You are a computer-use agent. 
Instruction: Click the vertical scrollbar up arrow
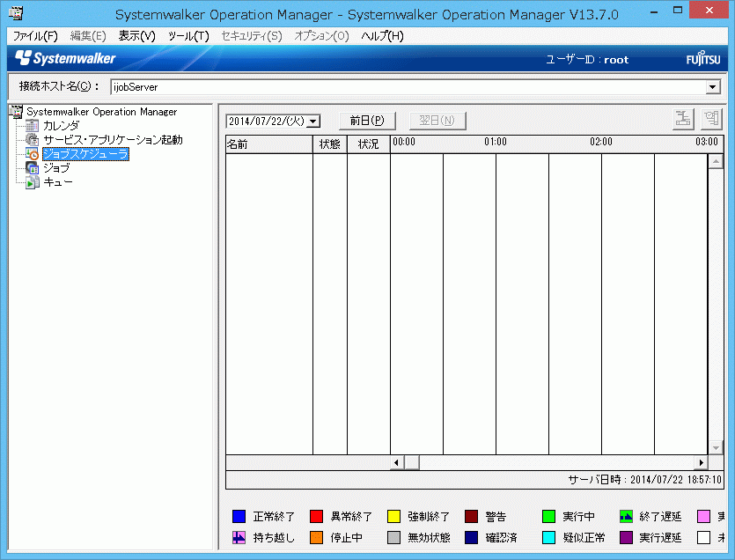(x=716, y=162)
